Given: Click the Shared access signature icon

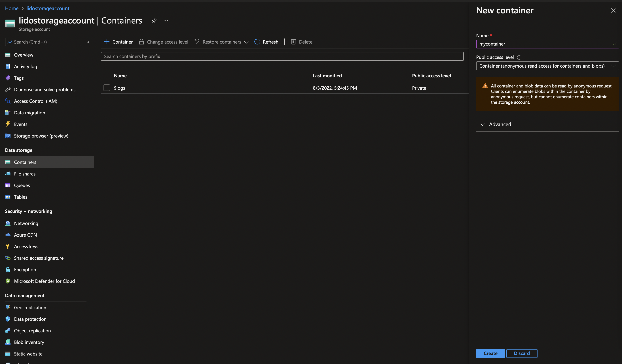Looking at the screenshot, I should pyautogui.click(x=8, y=258).
